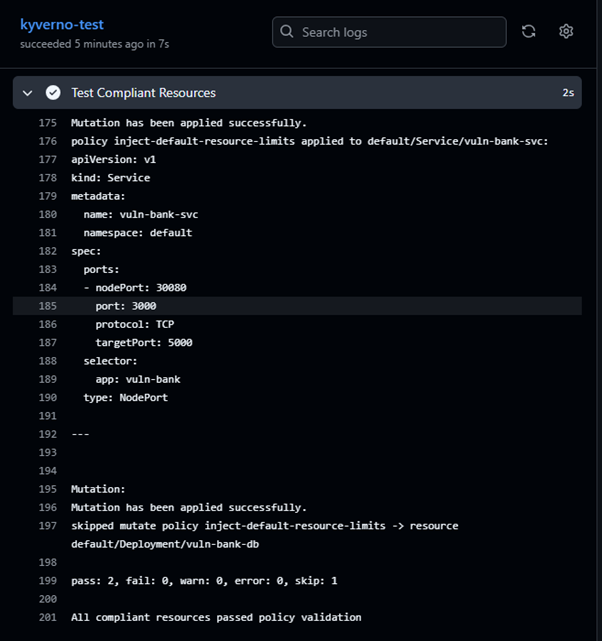602x641 pixels.
Task: Collapse the Test Compliant Resources step
Action: 28,93
